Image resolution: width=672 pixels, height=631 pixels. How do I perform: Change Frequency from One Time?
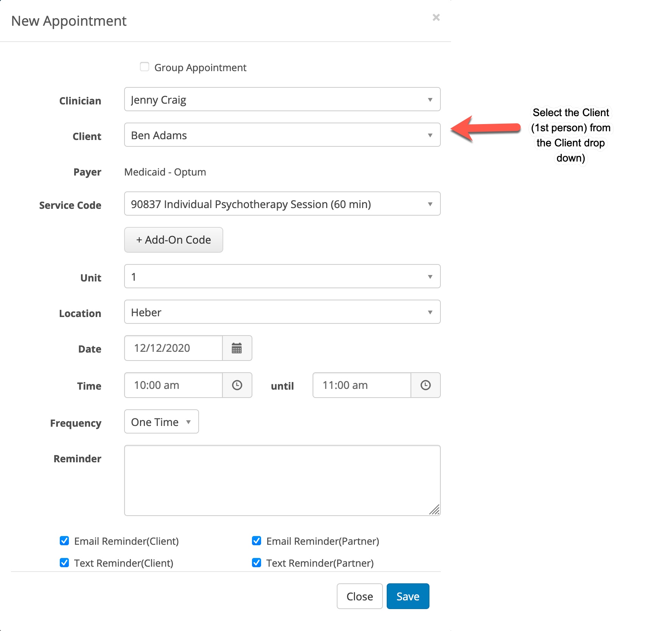tap(161, 422)
